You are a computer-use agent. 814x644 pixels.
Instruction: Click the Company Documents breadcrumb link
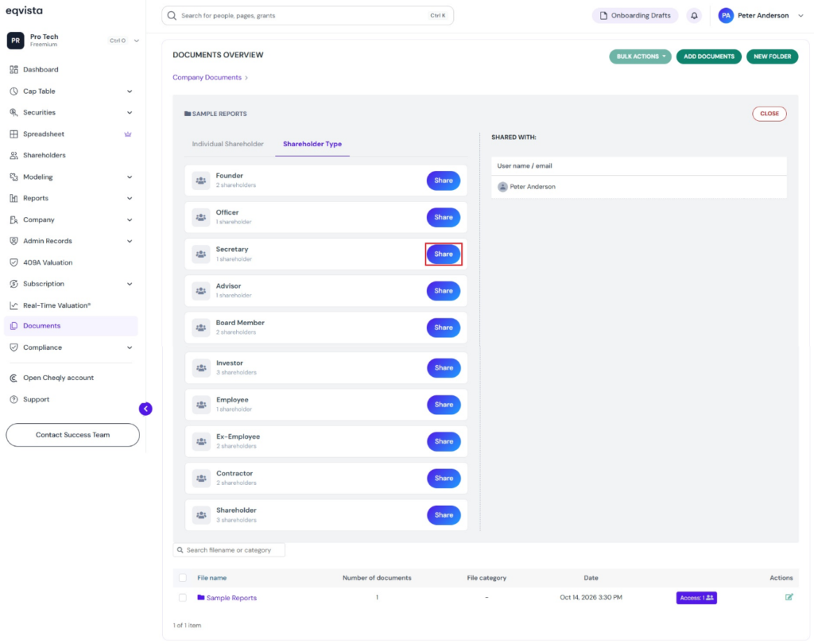207,77
